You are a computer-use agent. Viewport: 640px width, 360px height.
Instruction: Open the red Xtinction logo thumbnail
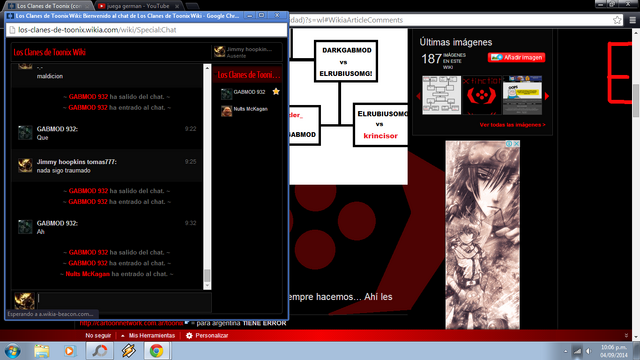click(482, 95)
